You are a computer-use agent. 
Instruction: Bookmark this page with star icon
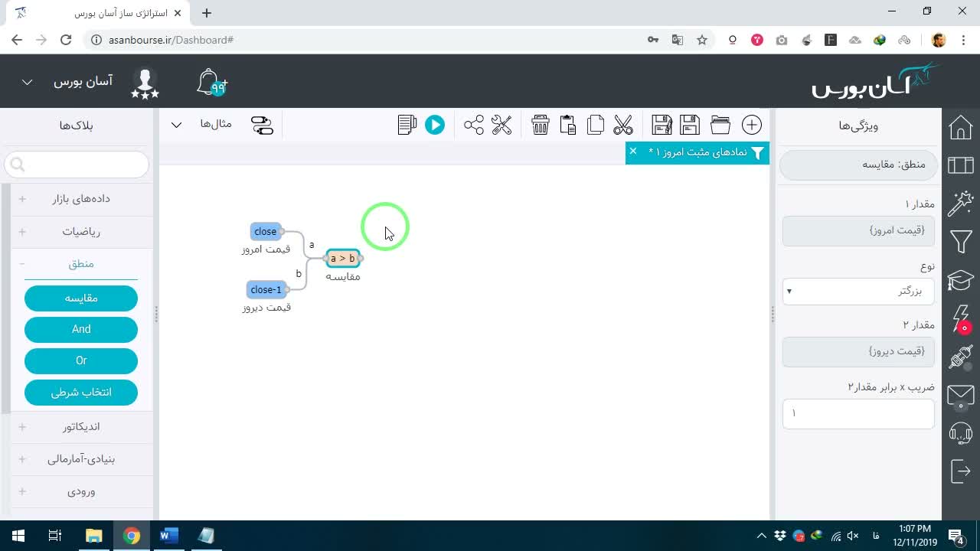click(702, 40)
